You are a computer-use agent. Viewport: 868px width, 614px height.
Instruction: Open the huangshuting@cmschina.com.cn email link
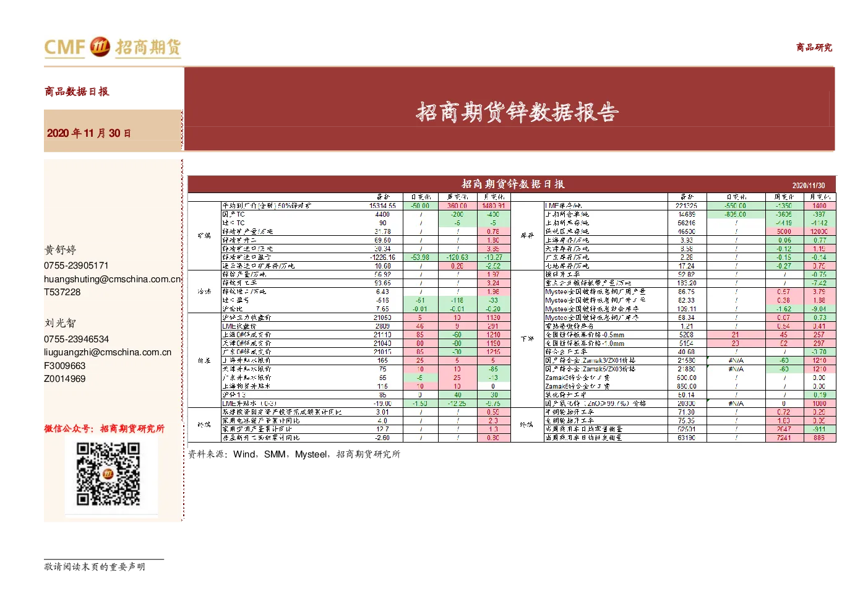pos(113,279)
